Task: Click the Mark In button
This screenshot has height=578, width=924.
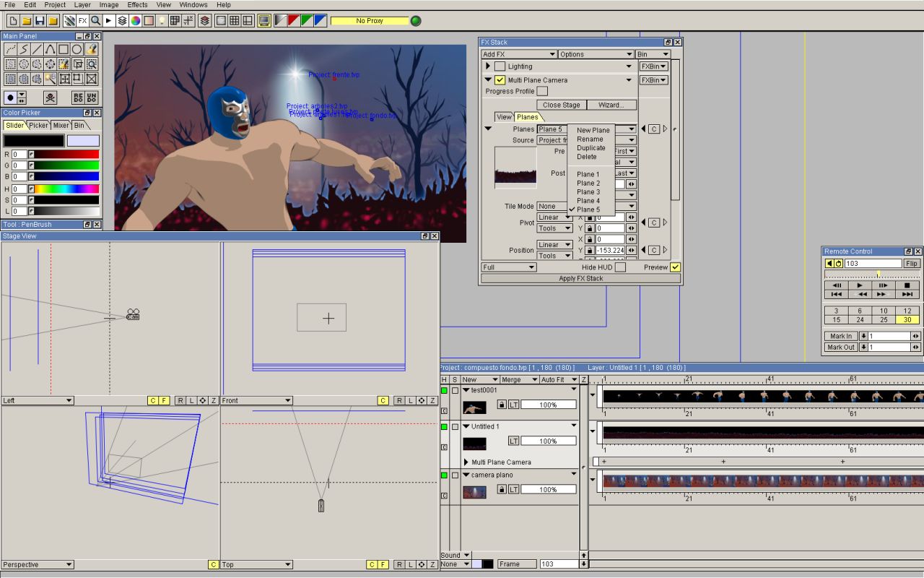Action: [x=840, y=336]
